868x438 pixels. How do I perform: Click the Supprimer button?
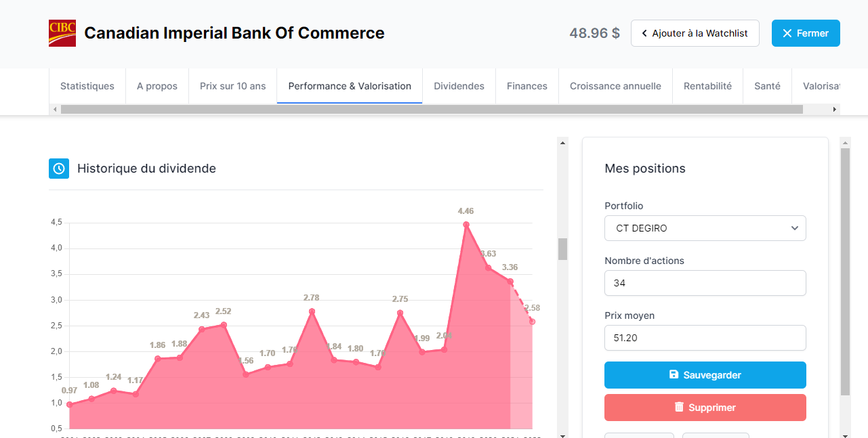click(705, 408)
